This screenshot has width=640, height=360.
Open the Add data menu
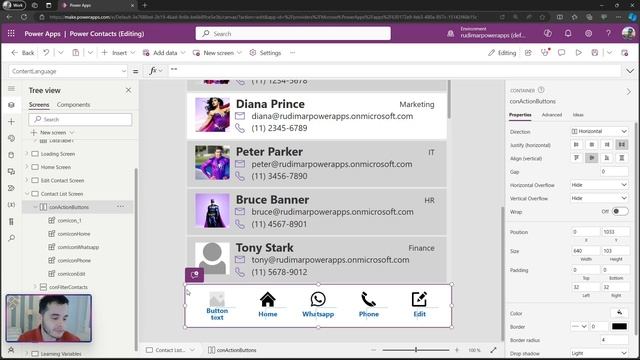click(x=164, y=53)
